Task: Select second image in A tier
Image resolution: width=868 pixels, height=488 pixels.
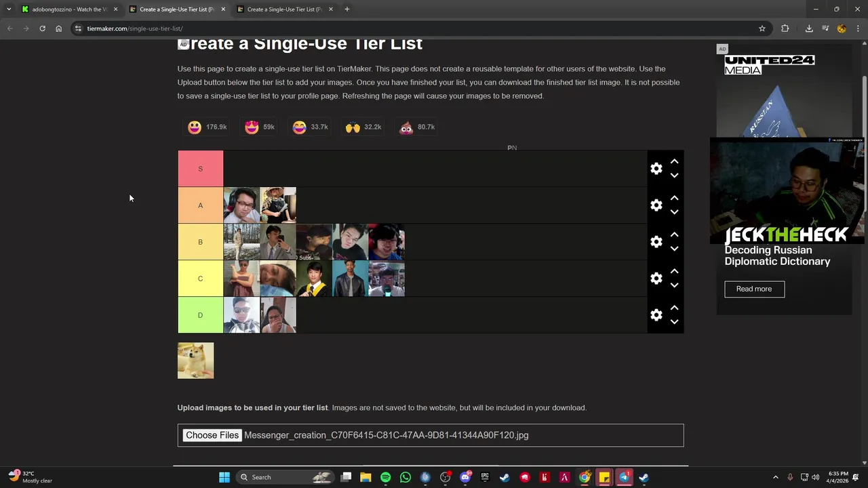Action: click(278, 205)
